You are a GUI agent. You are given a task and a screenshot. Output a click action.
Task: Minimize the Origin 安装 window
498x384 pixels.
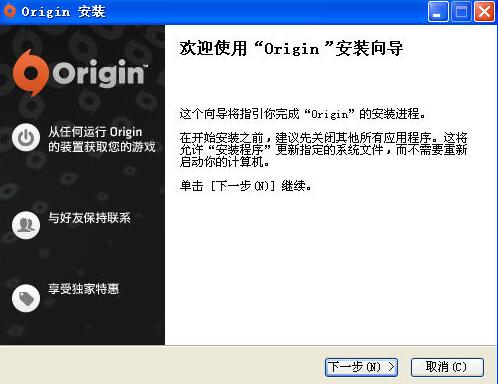(x=438, y=12)
